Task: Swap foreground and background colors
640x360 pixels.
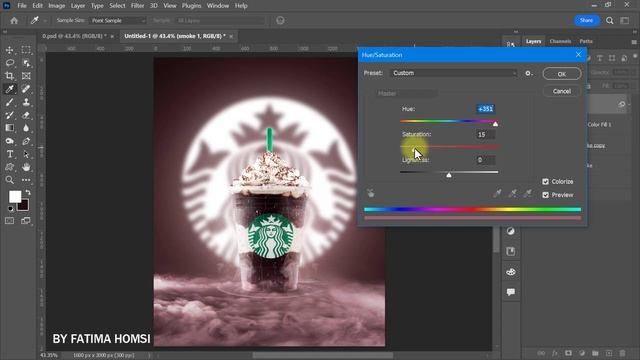Action: pos(28,192)
